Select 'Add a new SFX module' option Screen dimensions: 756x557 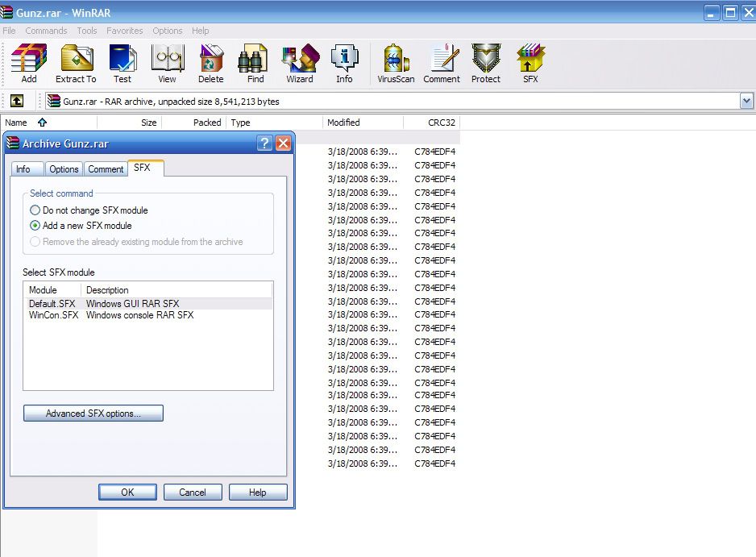point(35,226)
